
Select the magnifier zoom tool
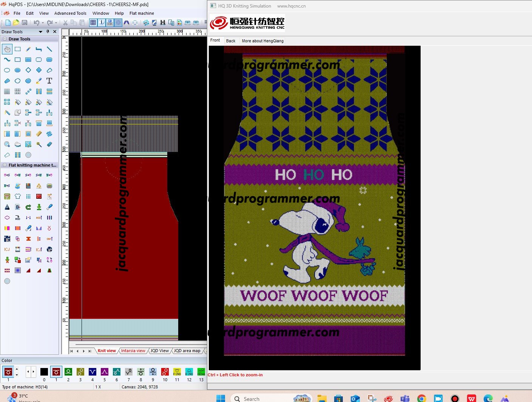7,144
